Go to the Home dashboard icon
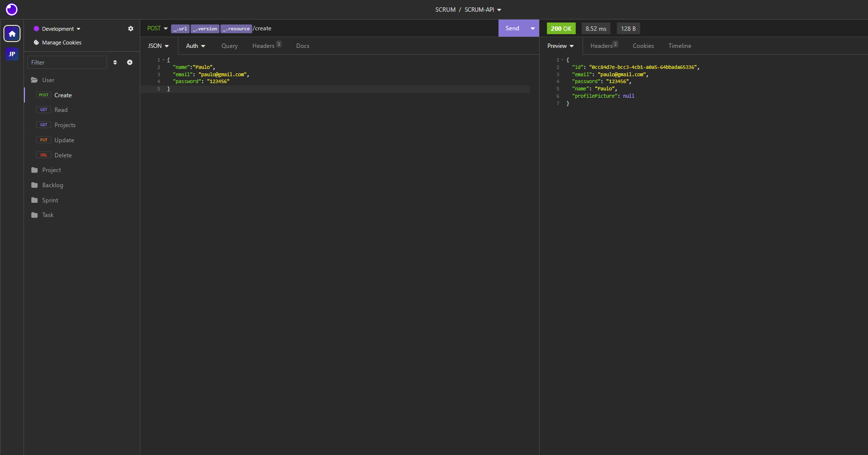 (12, 34)
